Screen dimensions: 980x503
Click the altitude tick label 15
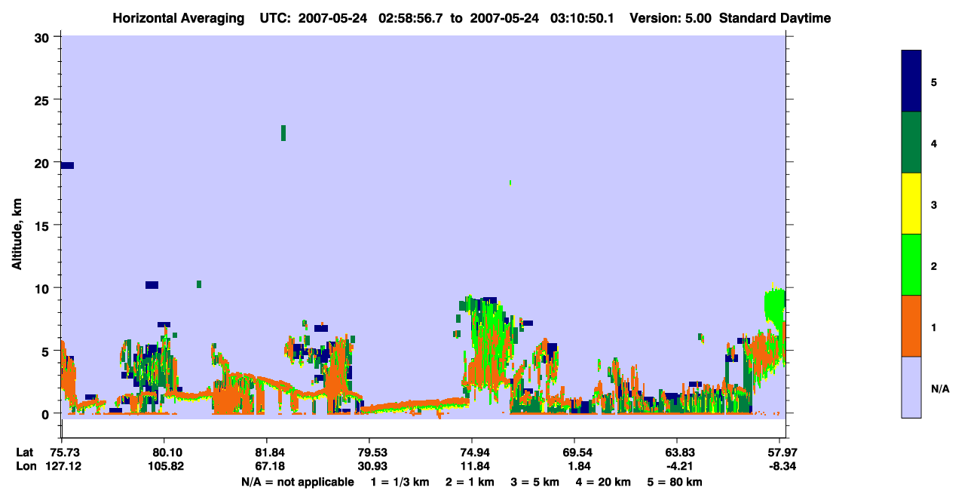pos(44,225)
